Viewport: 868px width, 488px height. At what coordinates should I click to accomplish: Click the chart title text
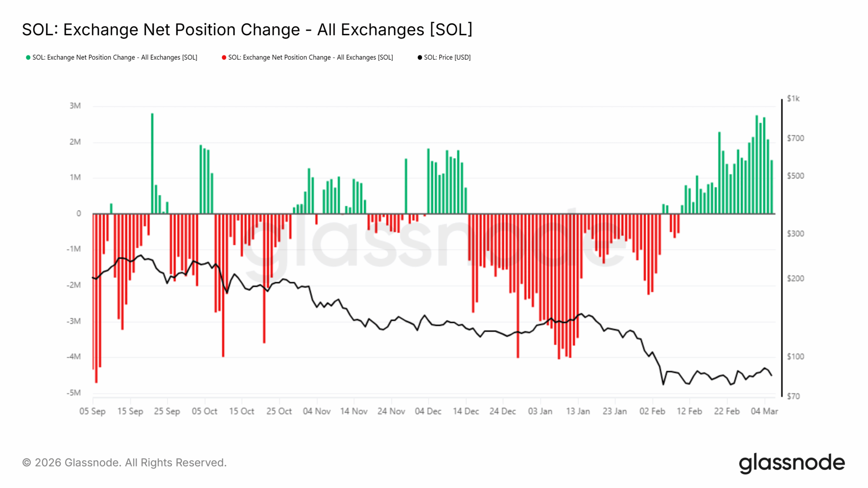point(247,30)
